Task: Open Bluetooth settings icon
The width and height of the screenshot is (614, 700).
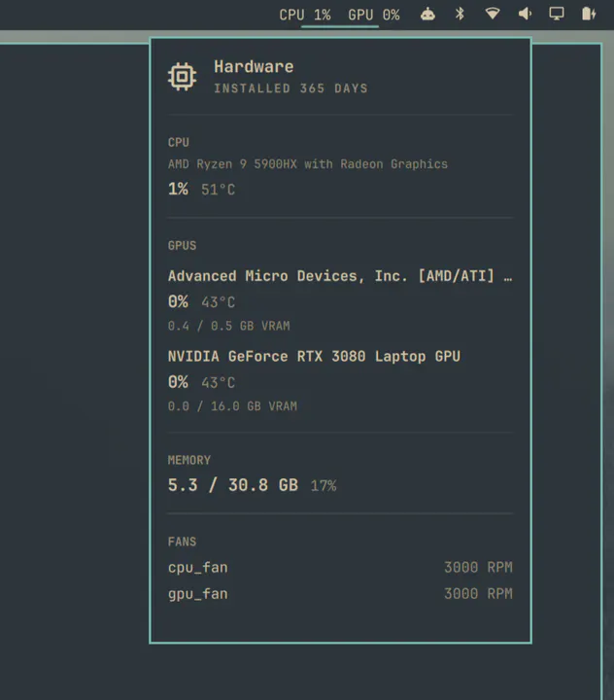Action: [460, 14]
